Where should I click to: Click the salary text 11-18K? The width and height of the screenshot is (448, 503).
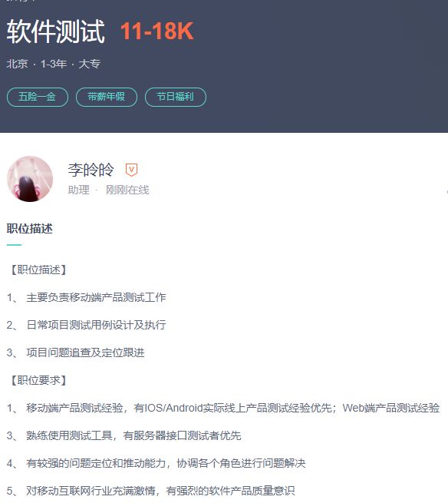[x=157, y=31]
